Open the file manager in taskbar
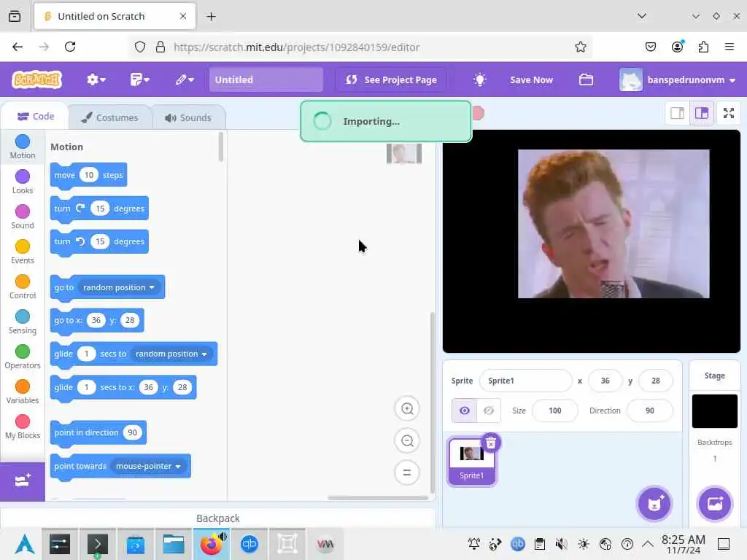 tap(174, 544)
